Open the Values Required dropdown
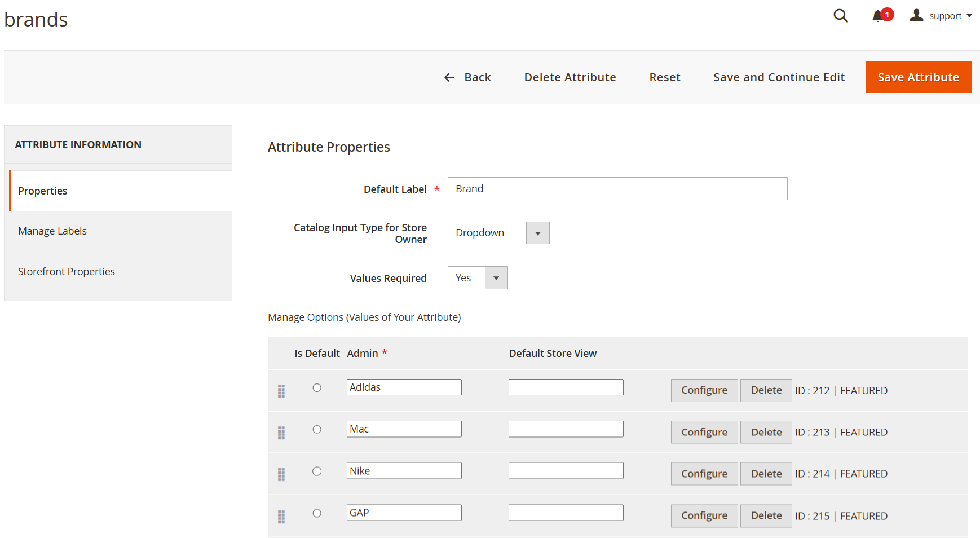Viewport: 980px width, 538px height. [x=478, y=278]
